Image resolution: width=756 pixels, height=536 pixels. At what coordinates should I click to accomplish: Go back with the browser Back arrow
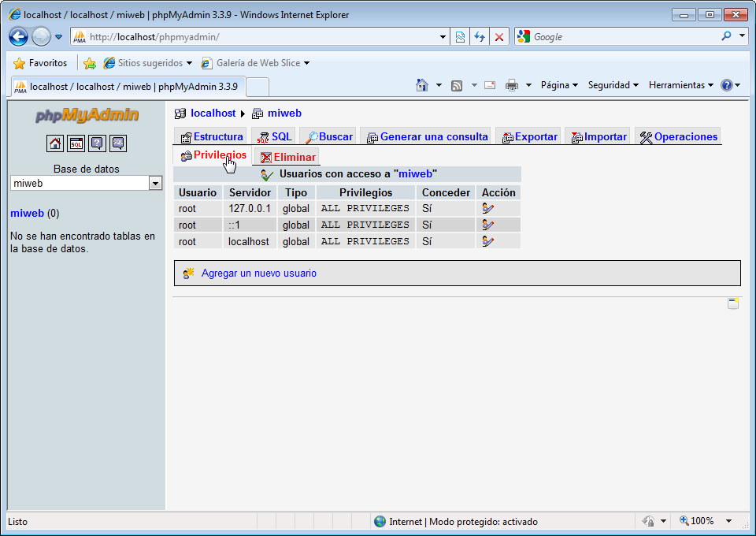point(18,37)
